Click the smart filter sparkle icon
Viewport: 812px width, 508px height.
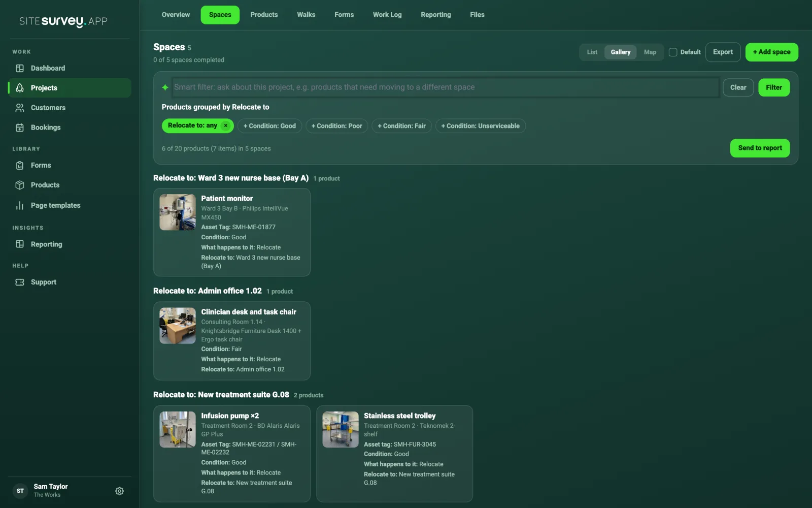click(165, 87)
